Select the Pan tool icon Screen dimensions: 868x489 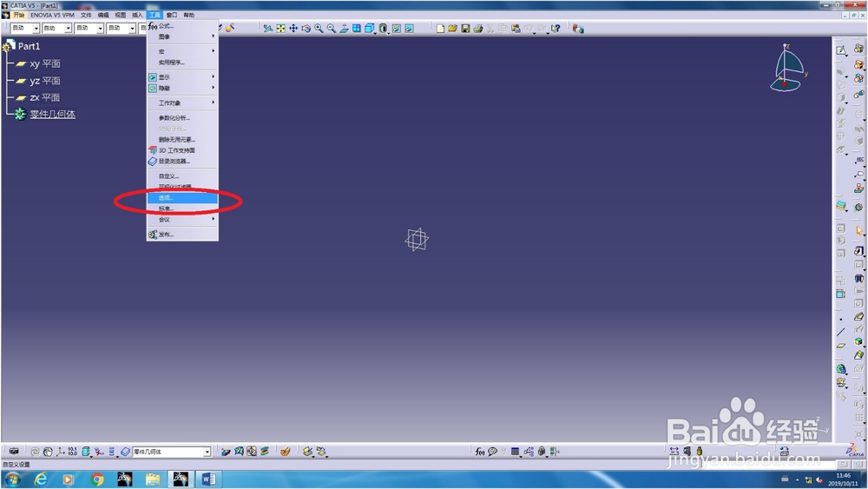(293, 29)
